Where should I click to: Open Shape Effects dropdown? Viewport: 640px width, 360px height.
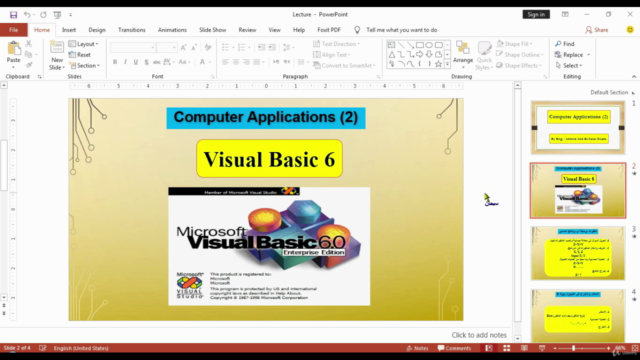coord(519,65)
